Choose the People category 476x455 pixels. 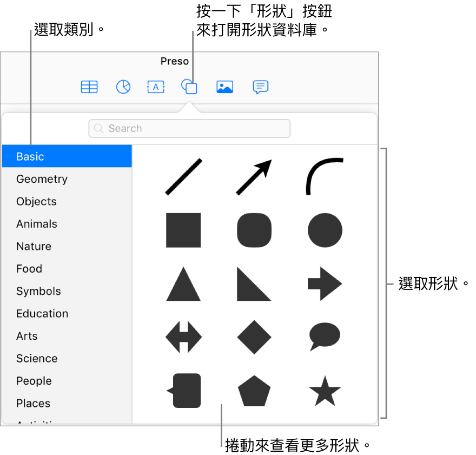tap(67, 381)
